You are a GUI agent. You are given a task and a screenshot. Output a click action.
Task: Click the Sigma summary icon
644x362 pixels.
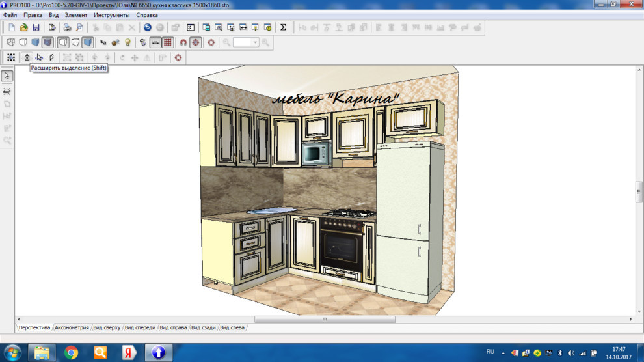(x=283, y=27)
